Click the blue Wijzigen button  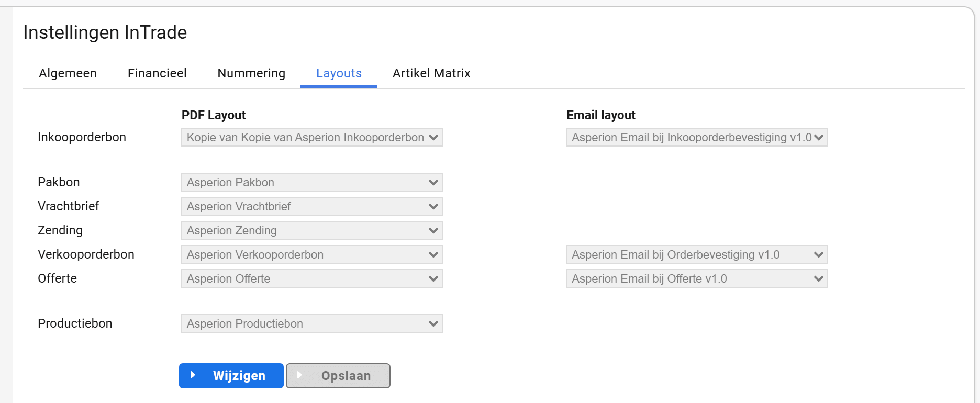(x=231, y=376)
